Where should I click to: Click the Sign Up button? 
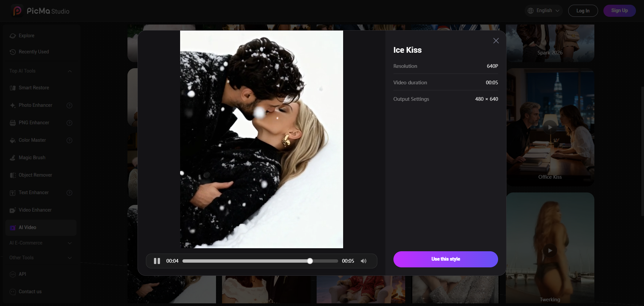point(619,11)
